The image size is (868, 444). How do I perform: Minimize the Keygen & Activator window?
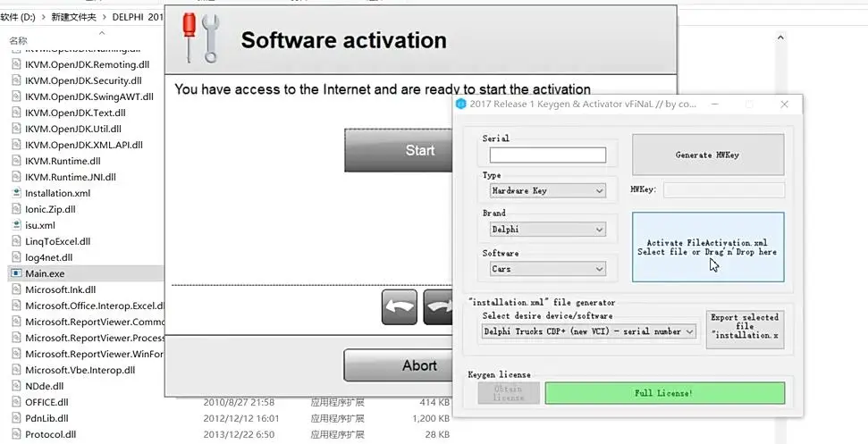pyautogui.click(x=715, y=104)
